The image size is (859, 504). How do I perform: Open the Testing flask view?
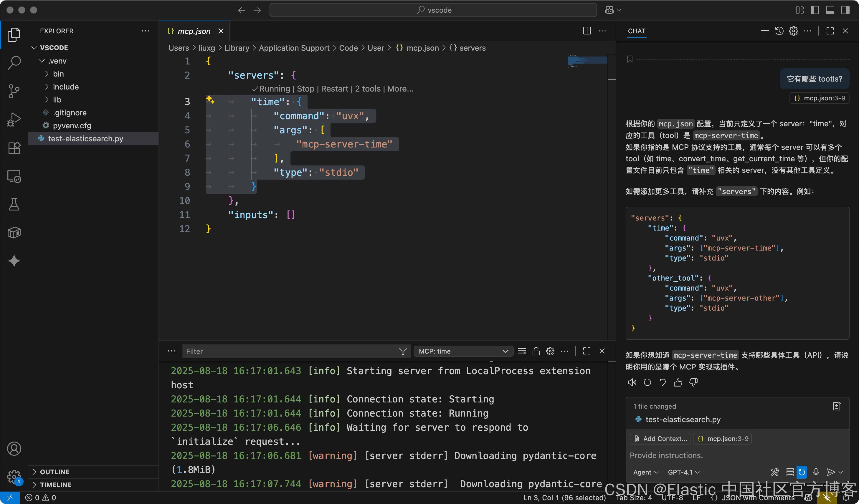click(14, 204)
